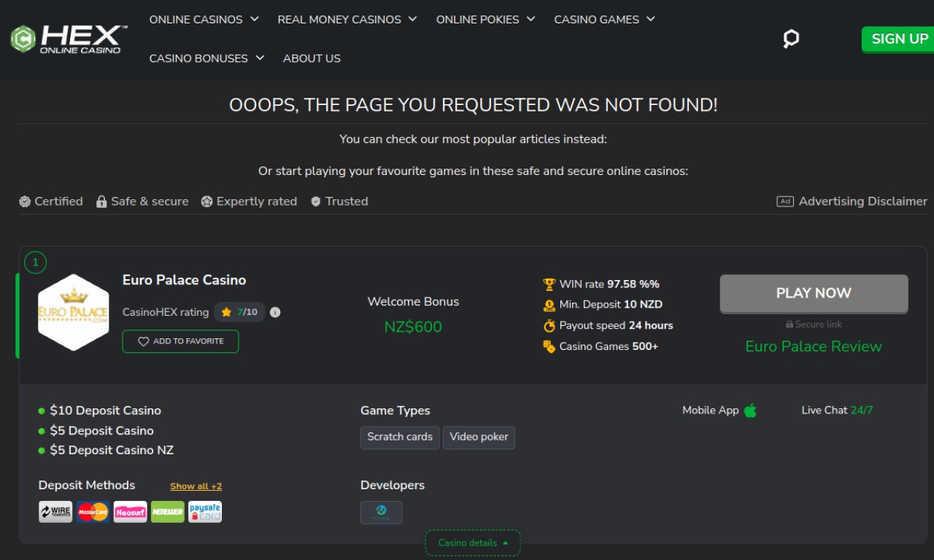The height and width of the screenshot is (560, 934).
Task: Click the Sign Up button
Action: point(900,39)
